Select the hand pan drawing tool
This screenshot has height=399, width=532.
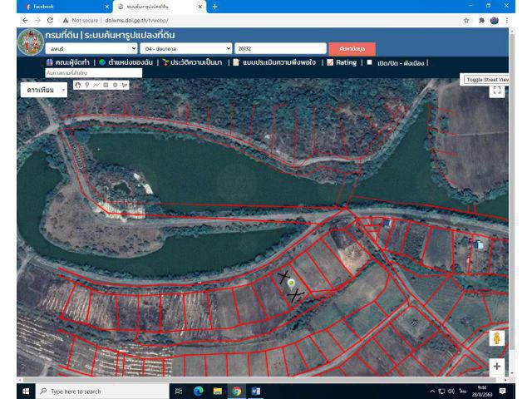click(78, 85)
